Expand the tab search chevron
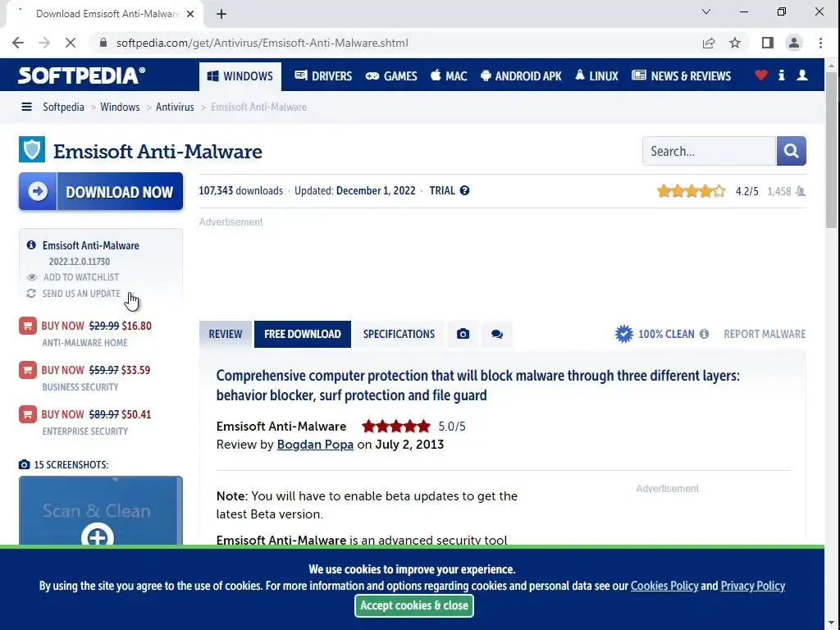 point(706,11)
